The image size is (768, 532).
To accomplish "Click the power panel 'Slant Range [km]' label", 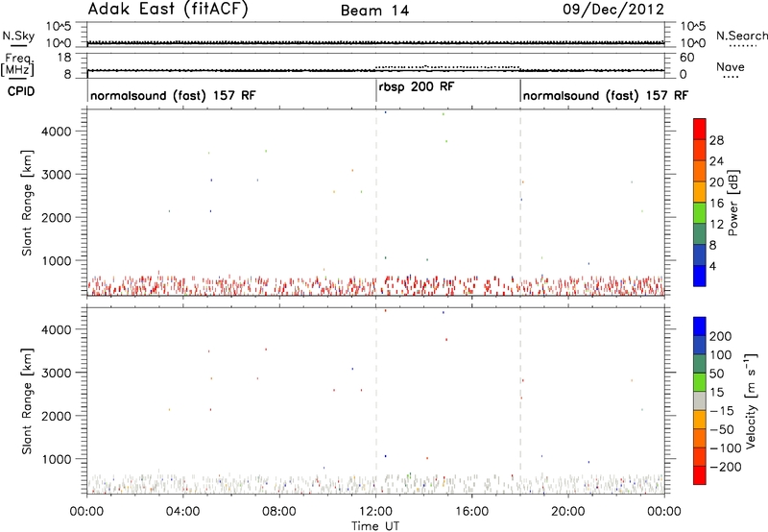I will click(27, 203).
